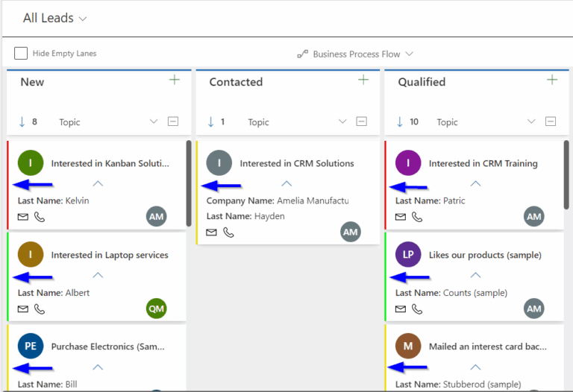Open lead Interested in CRM Solutions
Screen dimensions: 573x392
pos(297,163)
